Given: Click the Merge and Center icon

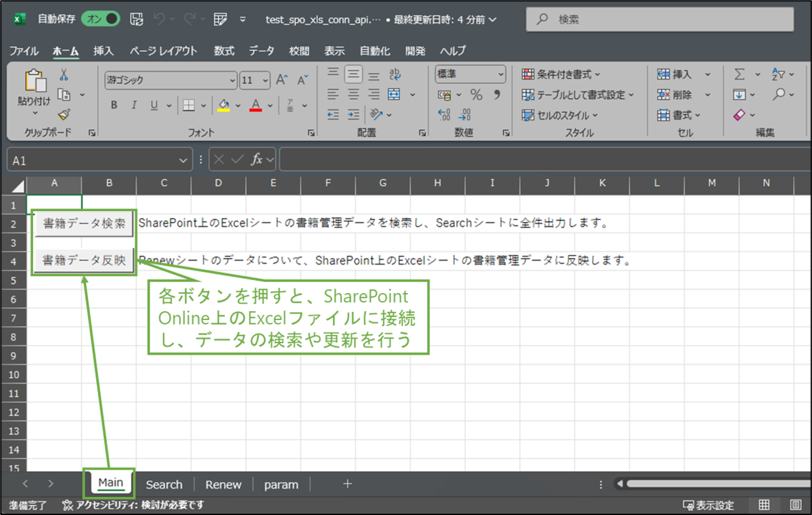Looking at the screenshot, I should (x=394, y=94).
